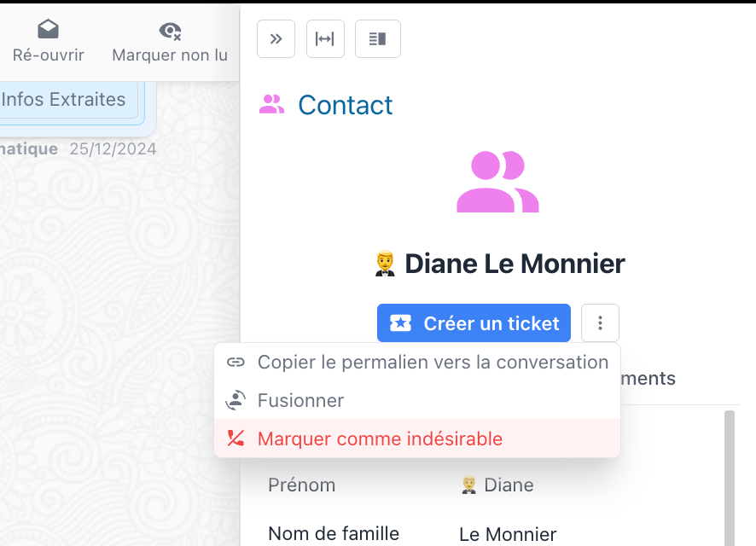The image size is (756, 546).
Task: Select Copier le permalien vers la conversation
Action: pos(433,362)
